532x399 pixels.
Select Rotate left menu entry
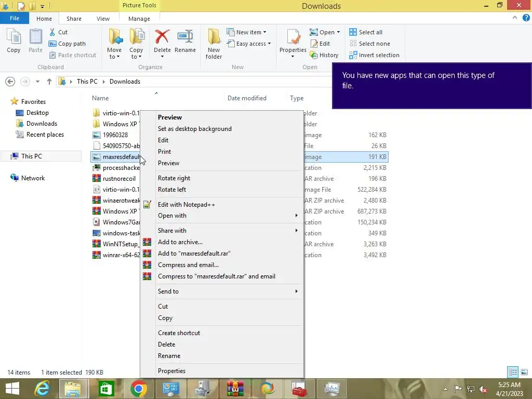(x=171, y=190)
